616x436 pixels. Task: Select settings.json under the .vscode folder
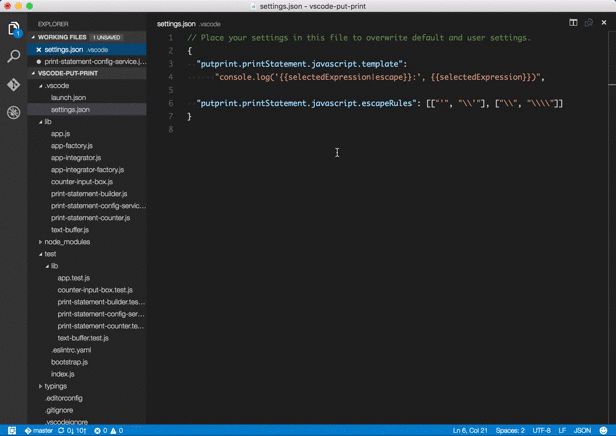70,110
